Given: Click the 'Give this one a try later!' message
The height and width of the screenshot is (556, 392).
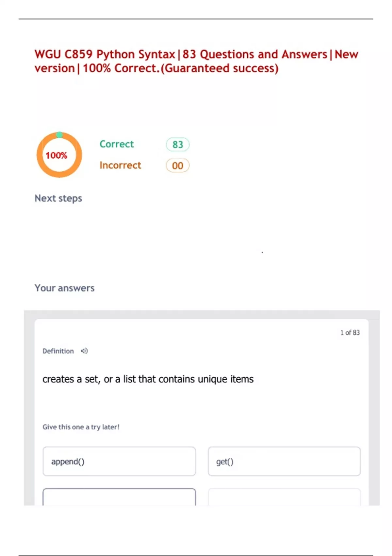Looking at the screenshot, I should pos(81,427).
